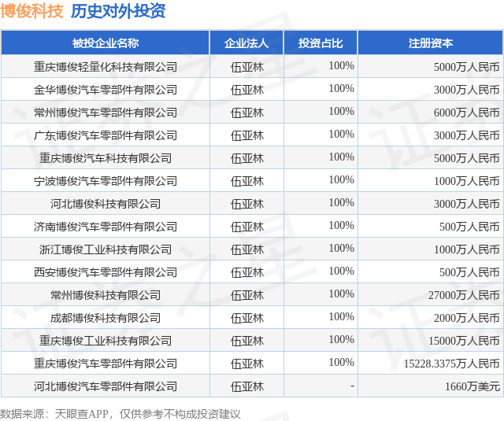Click 100% ratio in 重庆博俊轻量化科技 row
Viewport: 504px width, 421px height.
coord(341,65)
